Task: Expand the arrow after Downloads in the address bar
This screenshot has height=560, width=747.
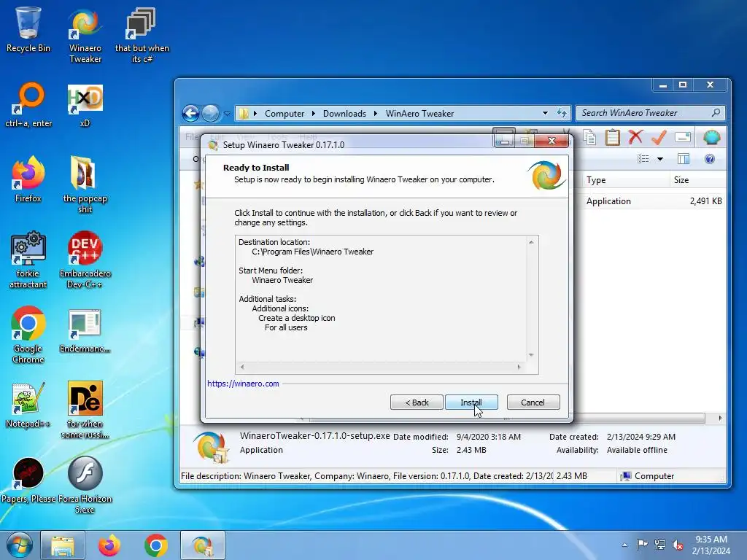Action: [x=376, y=113]
